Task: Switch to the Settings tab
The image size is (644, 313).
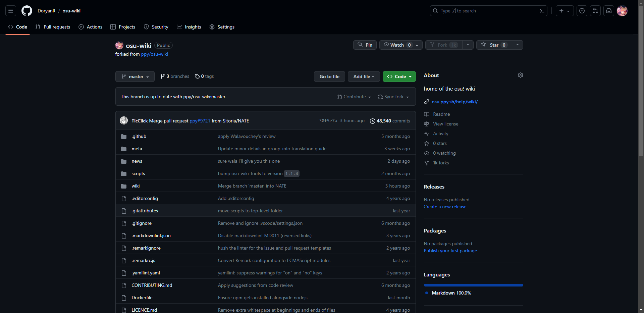Action: coord(222,27)
